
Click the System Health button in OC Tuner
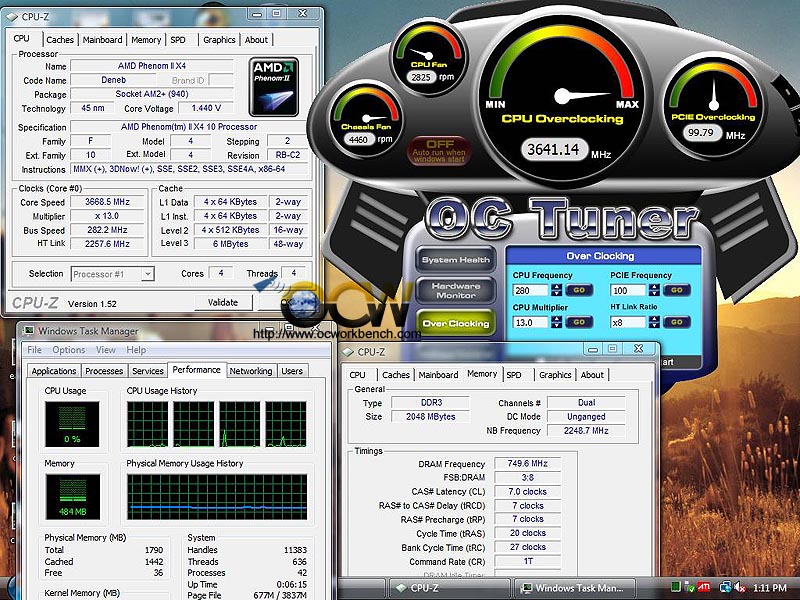(x=456, y=260)
